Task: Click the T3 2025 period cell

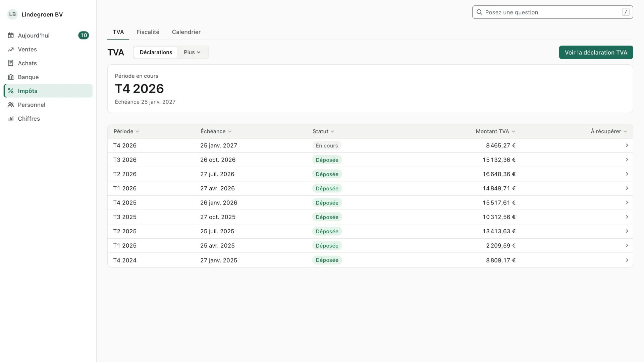Action: point(125,217)
